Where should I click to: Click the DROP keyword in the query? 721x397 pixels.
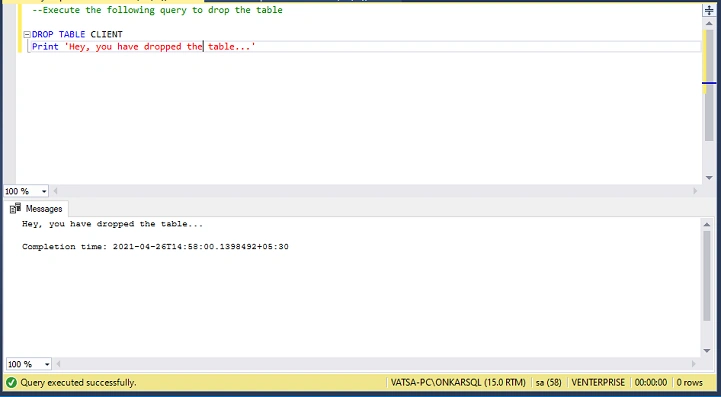pyautogui.click(x=42, y=35)
